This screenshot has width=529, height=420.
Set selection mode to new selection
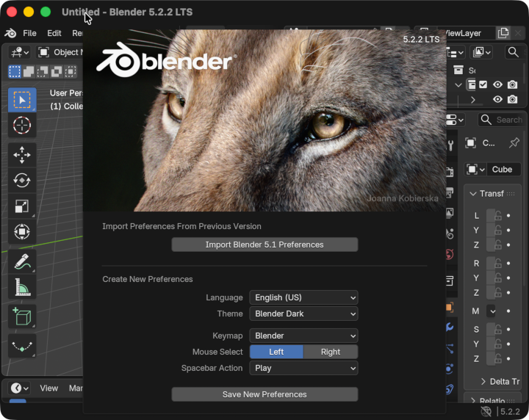click(x=15, y=71)
